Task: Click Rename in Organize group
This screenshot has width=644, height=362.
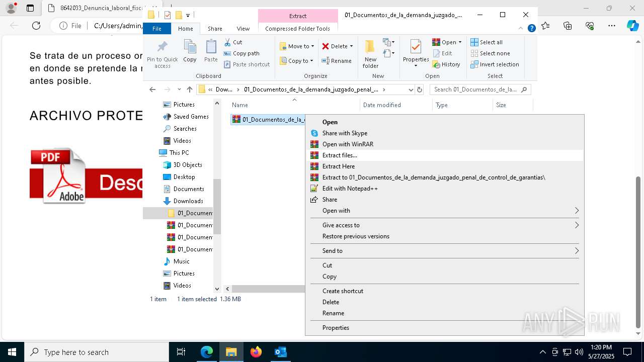Action: 337,61
